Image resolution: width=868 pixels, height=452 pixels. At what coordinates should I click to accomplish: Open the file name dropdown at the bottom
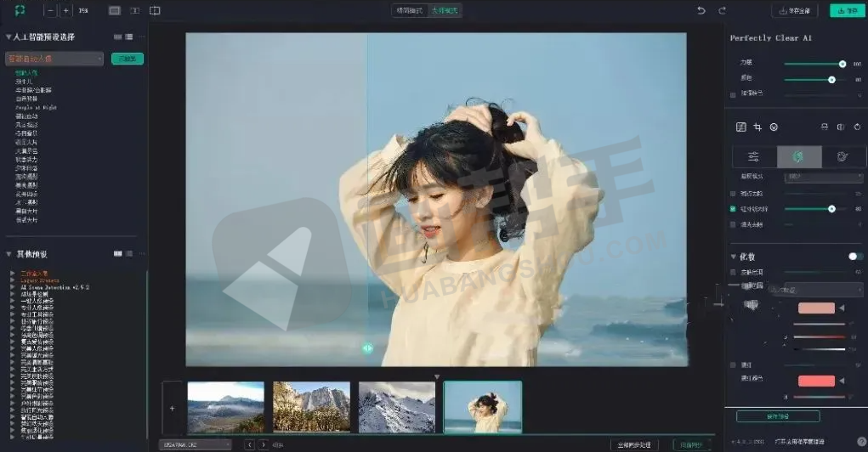point(195,445)
